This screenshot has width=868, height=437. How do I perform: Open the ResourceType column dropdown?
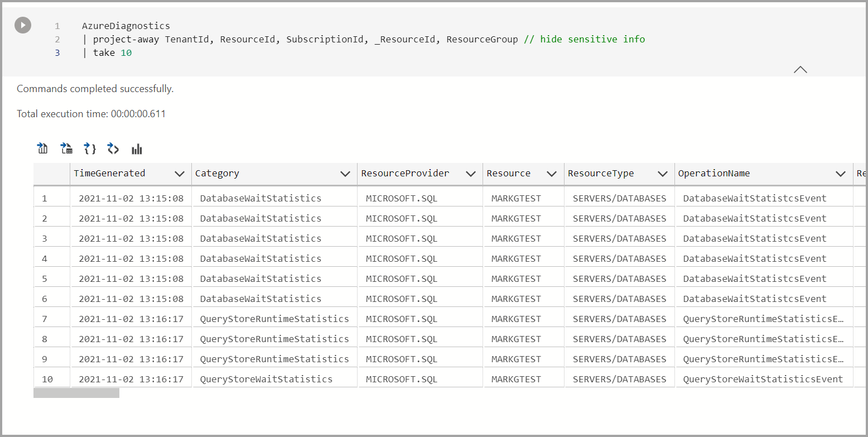[663, 174]
